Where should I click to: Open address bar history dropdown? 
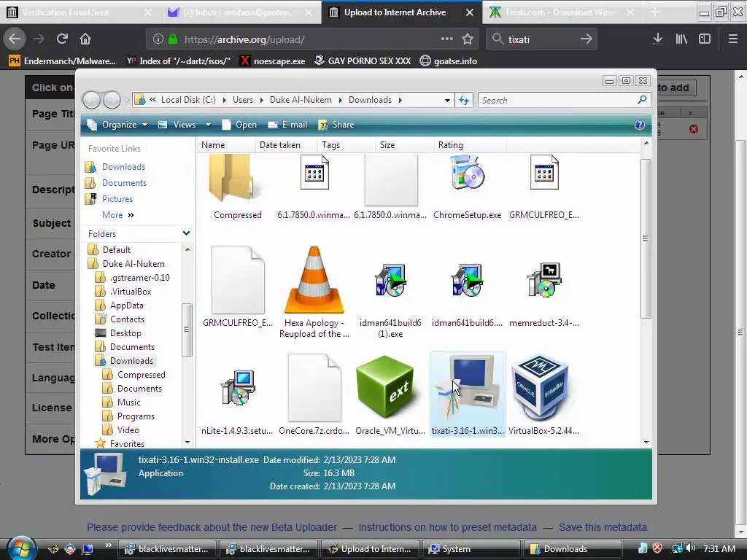click(x=447, y=100)
